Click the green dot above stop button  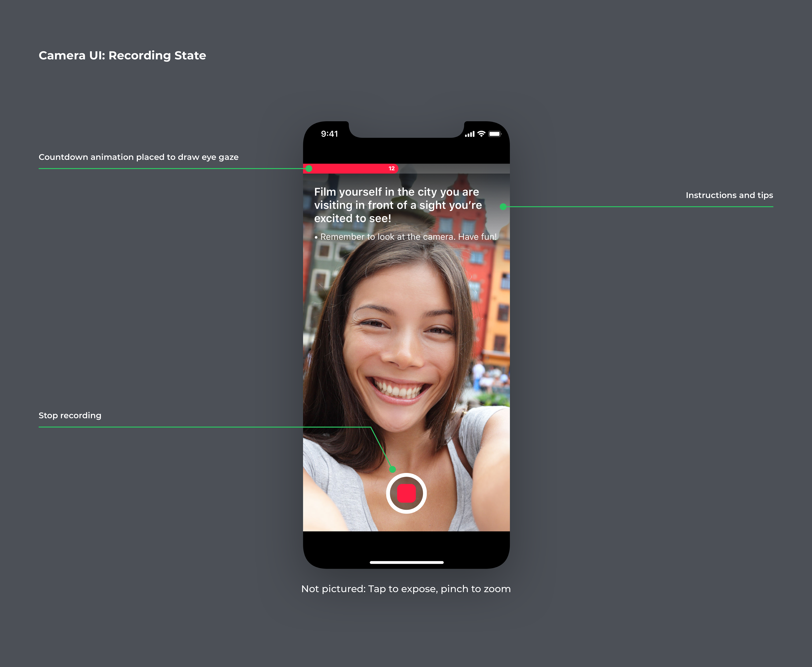392,469
